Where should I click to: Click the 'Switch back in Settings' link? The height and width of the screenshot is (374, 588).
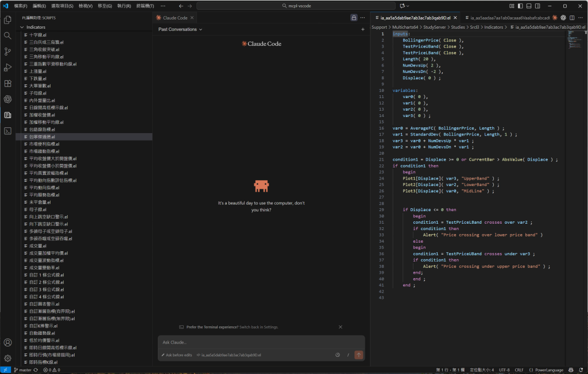point(258,327)
